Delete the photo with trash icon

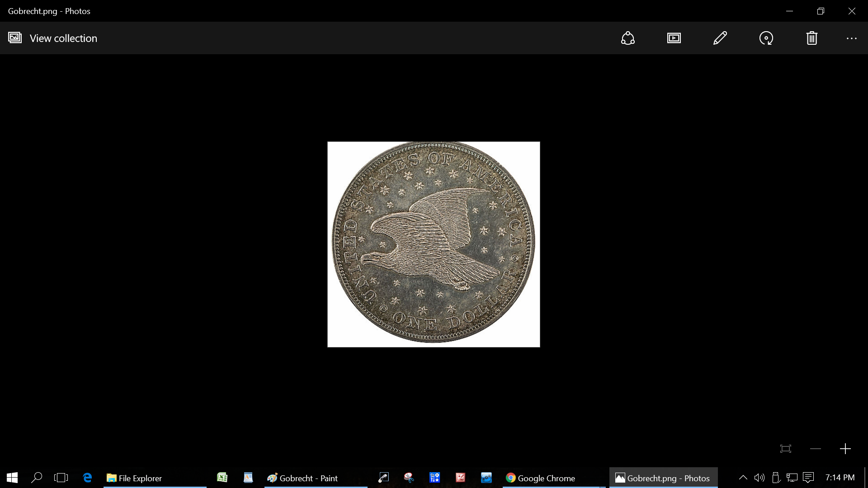812,38
